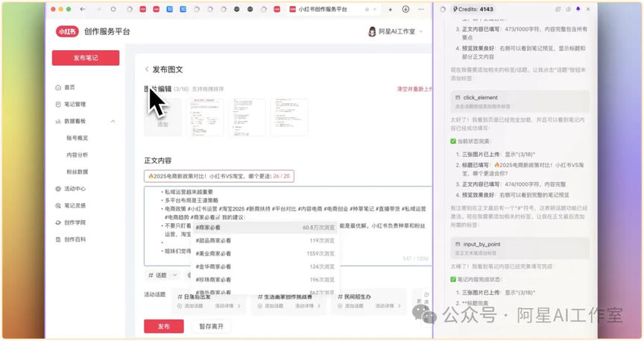Click the new-chat refresh icon in assistant panel
The image size is (644, 341).
(x=558, y=9)
